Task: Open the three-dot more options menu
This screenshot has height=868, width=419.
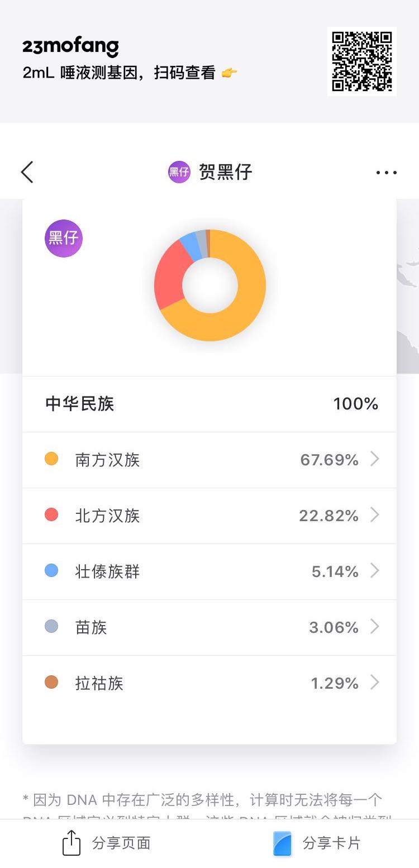Action: pyautogui.click(x=386, y=173)
